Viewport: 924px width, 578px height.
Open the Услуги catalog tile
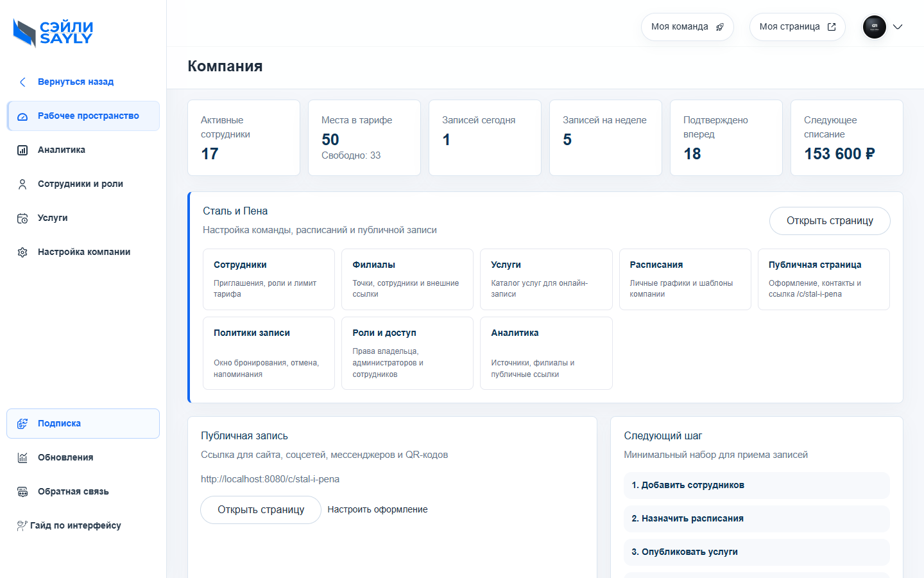tap(546, 279)
